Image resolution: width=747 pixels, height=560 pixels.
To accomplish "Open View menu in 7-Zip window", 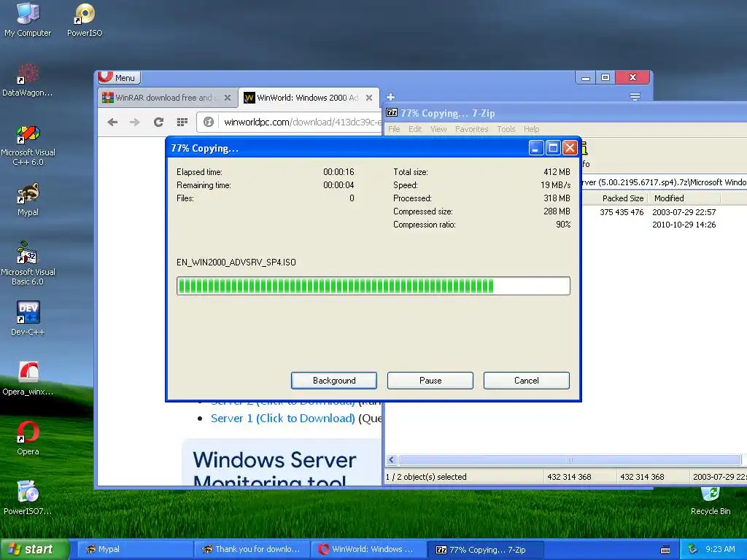I will [x=438, y=129].
